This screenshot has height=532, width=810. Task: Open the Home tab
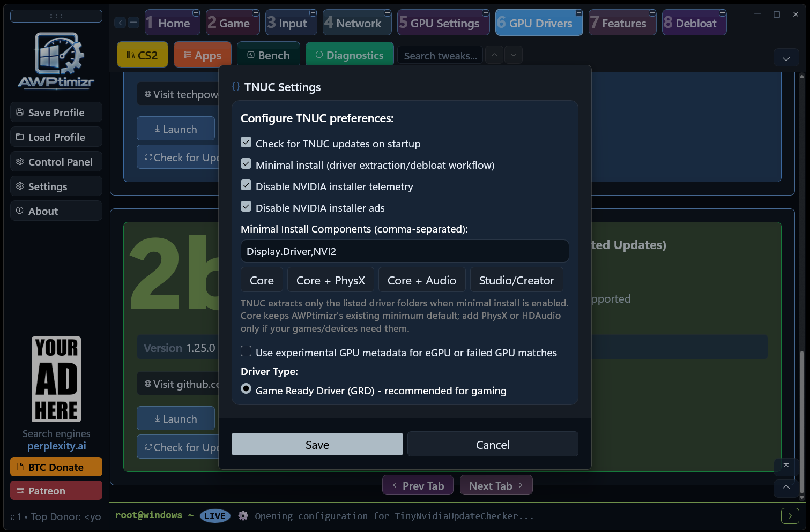(173, 23)
